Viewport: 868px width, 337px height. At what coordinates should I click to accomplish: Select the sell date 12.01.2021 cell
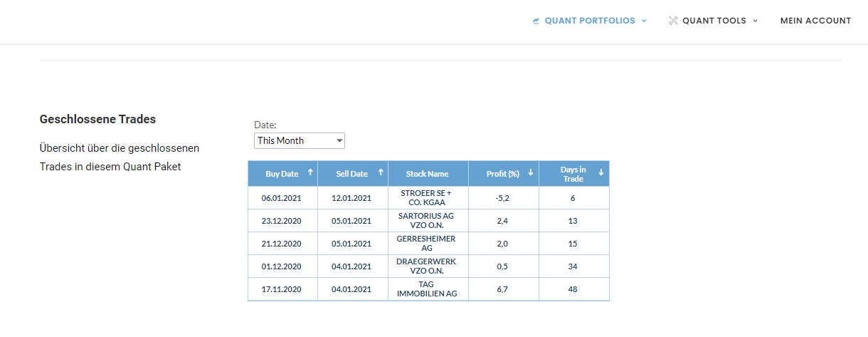tap(352, 198)
